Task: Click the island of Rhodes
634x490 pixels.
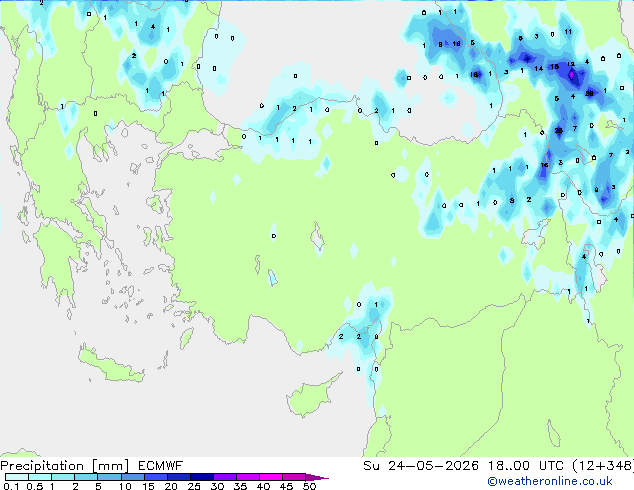Action: [x=186, y=338]
